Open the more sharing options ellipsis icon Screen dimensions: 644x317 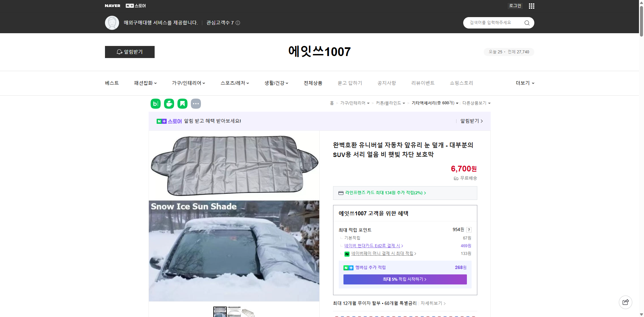(196, 104)
